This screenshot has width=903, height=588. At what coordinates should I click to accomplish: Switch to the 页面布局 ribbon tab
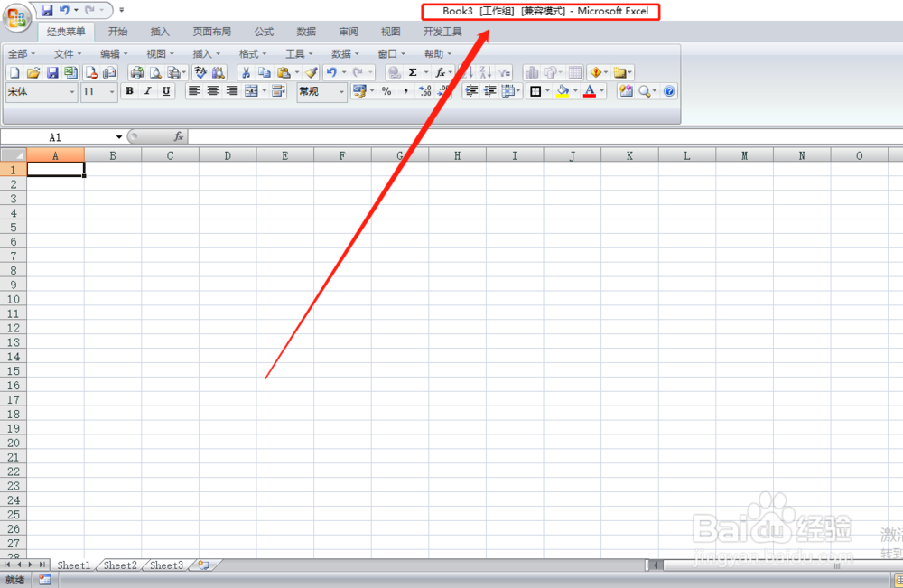[212, 32]
